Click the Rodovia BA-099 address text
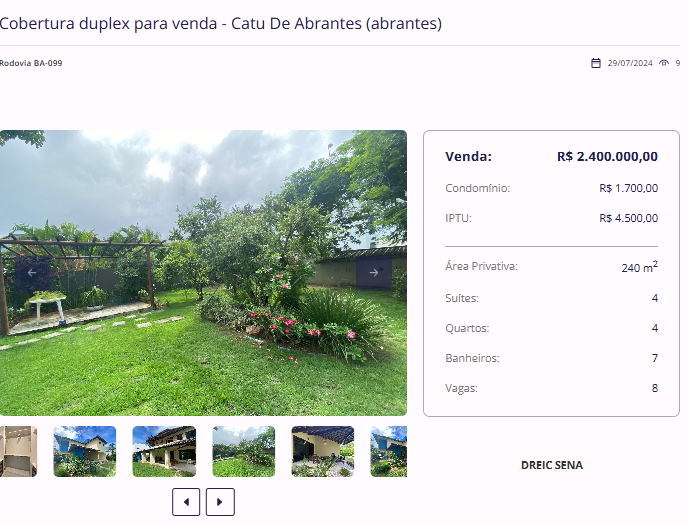The image size is (688, 525). 31,63
